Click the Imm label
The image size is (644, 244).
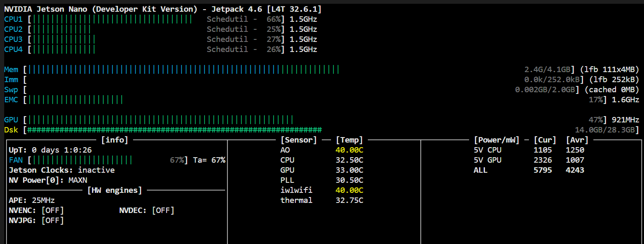pos(11,80)
